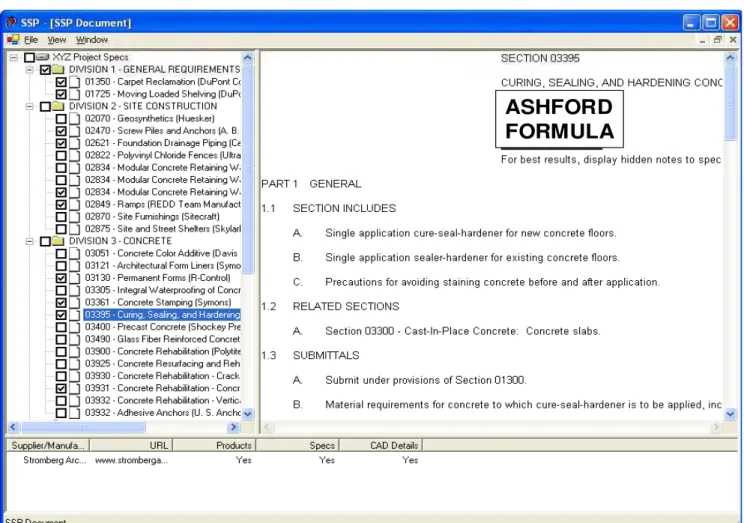Click the CAD Details column header

click(x=381, y=445)
